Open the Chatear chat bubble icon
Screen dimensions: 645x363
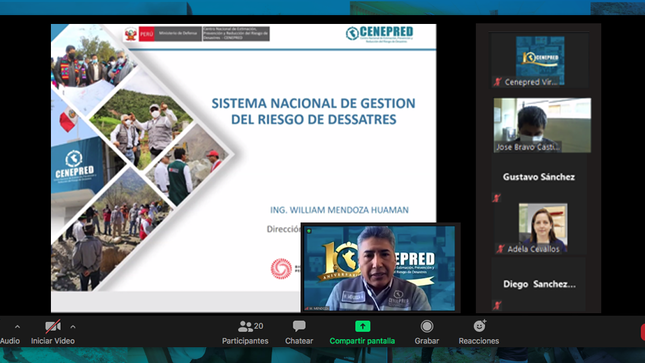click(x=299, y=326)
